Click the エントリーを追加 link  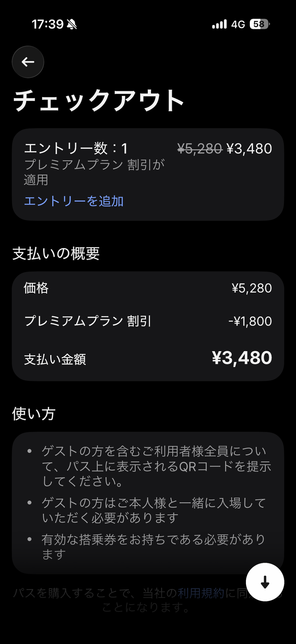pos(74,201)
